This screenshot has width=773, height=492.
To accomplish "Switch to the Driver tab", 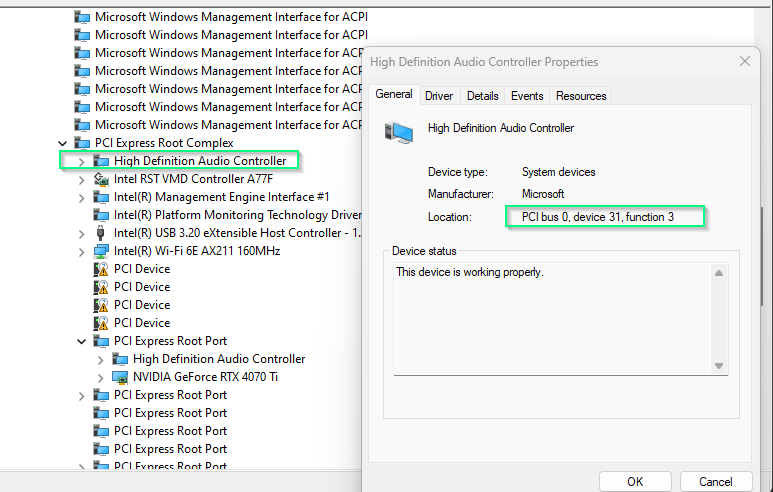I will (438, 96).
